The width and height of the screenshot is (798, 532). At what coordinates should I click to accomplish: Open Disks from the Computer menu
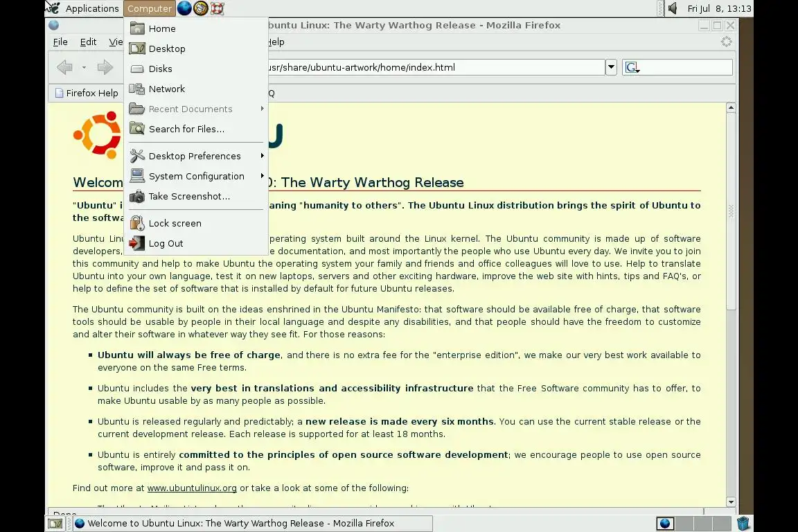coord(196,69)
